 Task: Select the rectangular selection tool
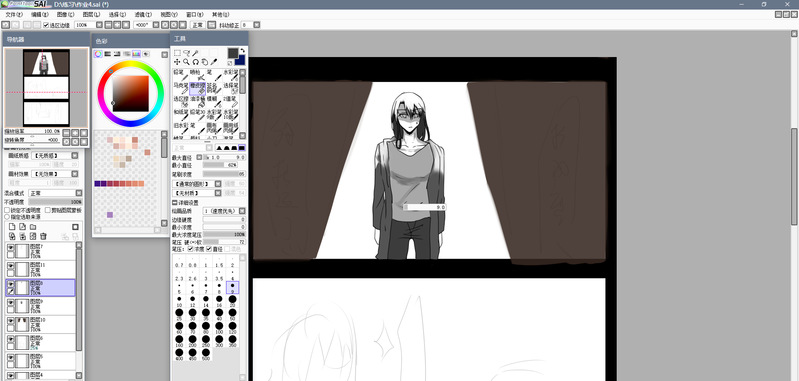177,53
